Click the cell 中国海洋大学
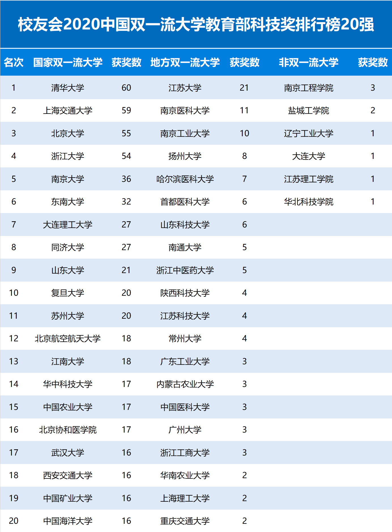This screenshot has width=392, height=532. click(x=68, y=521)
